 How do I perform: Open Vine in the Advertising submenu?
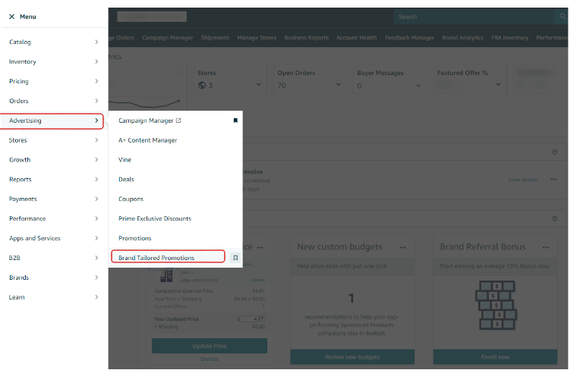point(125,160)
